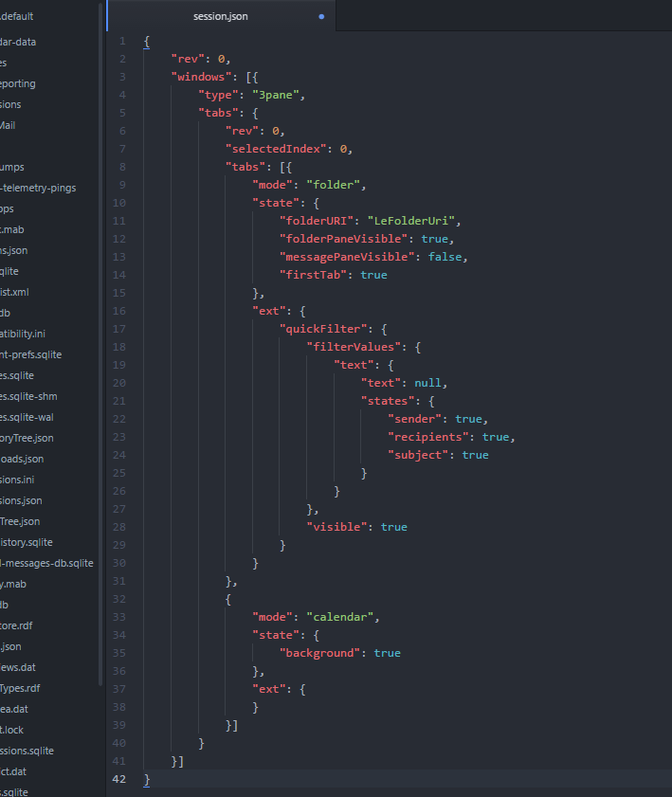672x797 pixels.
Task: Click the "3pane" string value
Action: [276, 95]
